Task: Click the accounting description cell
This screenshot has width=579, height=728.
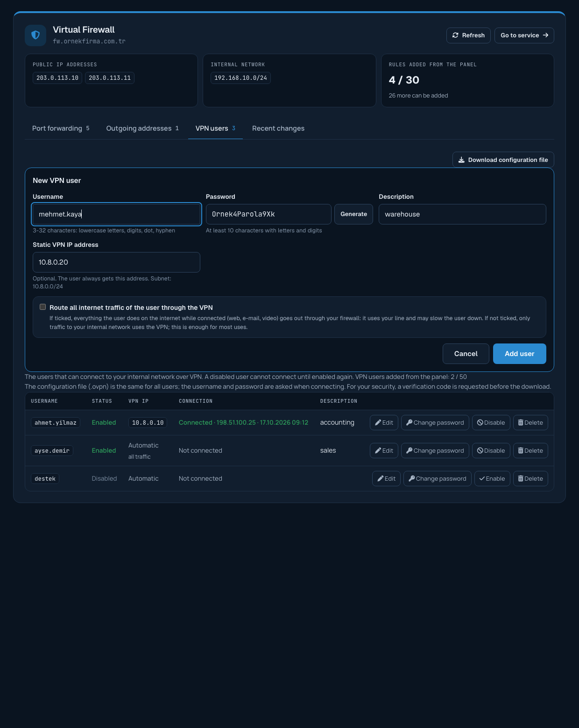Action: coord(337,423)
